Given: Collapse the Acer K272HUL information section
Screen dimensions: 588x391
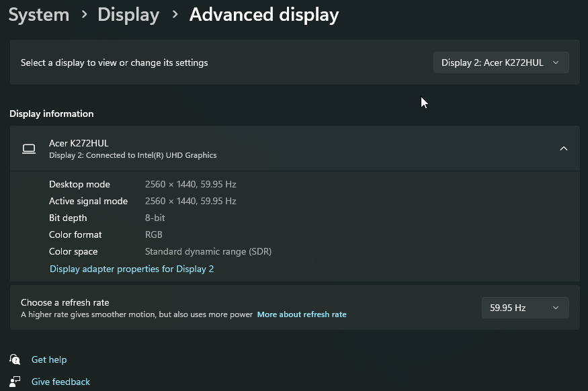Looking at the screenshot, I should tap(563, 148).
